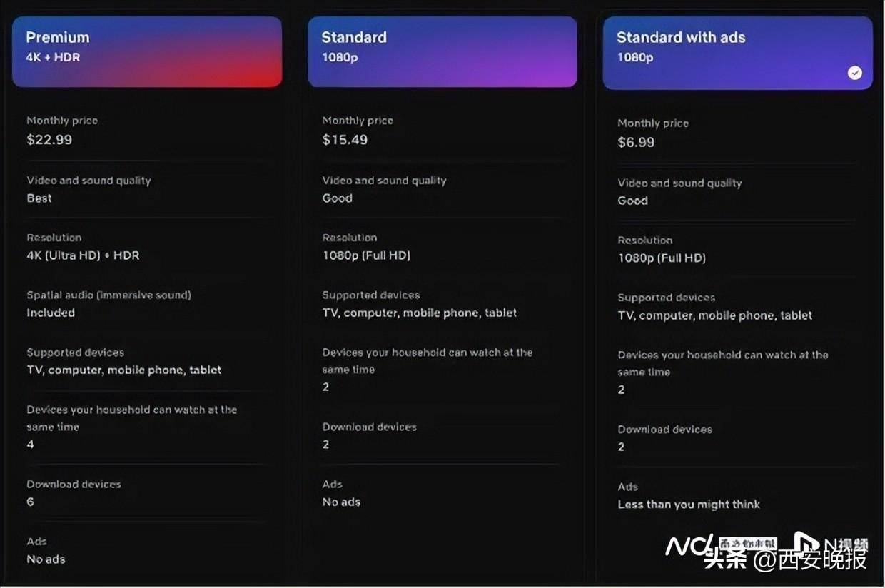Click Premium's "4K (Ultra HD) + HDR" resolution
The height and width of the screenshot is (588, 885).
pyautogui.click(x=83, y=255)
